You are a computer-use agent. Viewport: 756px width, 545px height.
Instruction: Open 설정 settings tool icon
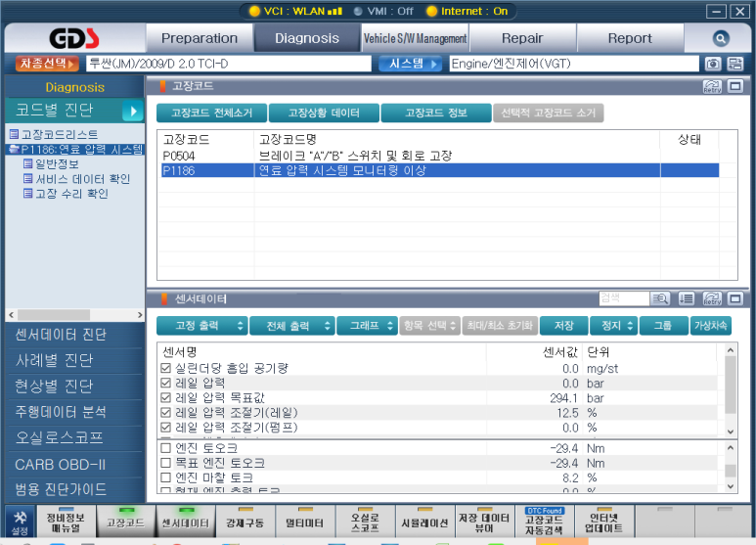point(20,522)
